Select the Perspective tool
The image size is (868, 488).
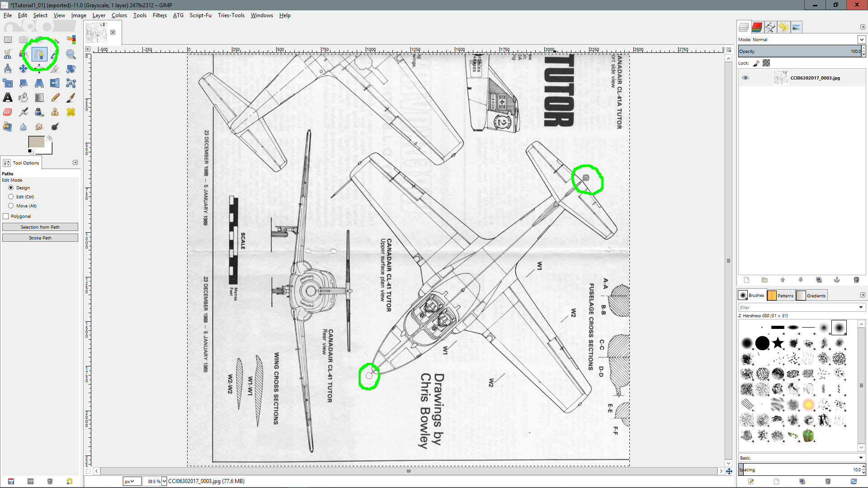(39, 83)
